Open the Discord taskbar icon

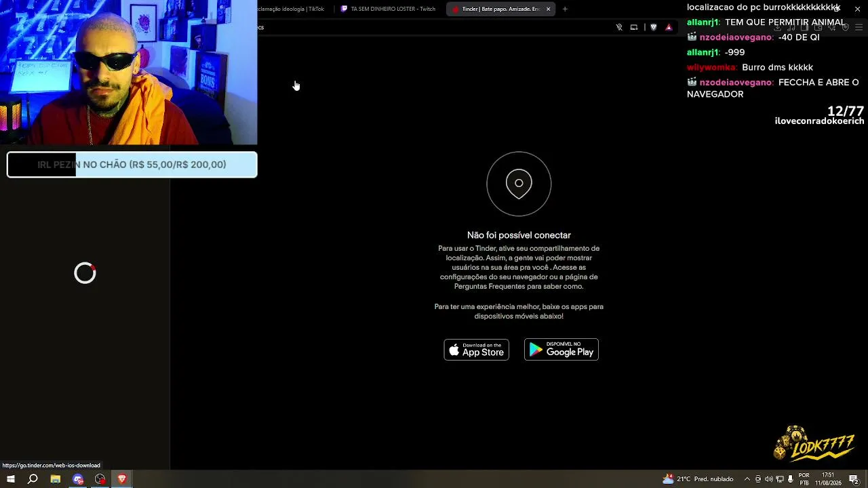click(x=78, y=479)
